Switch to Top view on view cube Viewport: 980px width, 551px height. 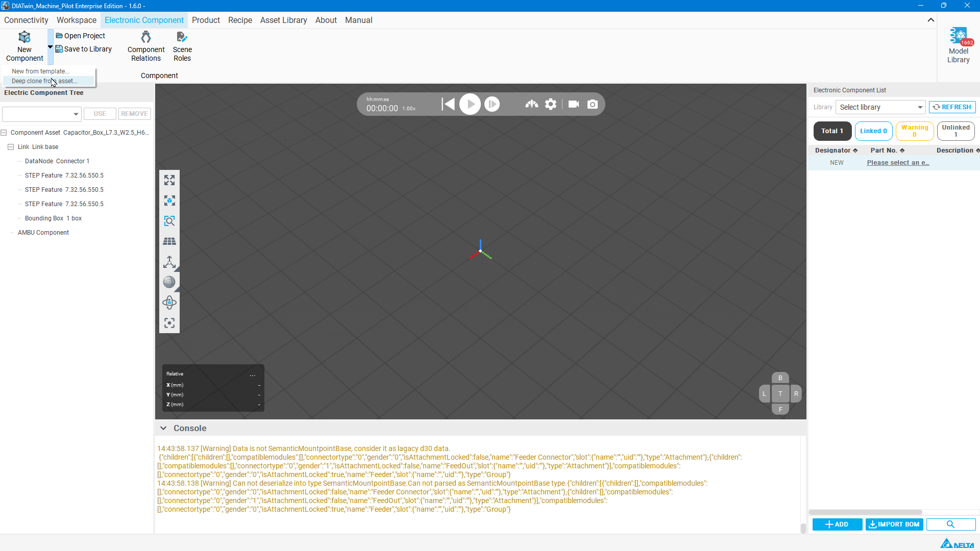(780, 393)
